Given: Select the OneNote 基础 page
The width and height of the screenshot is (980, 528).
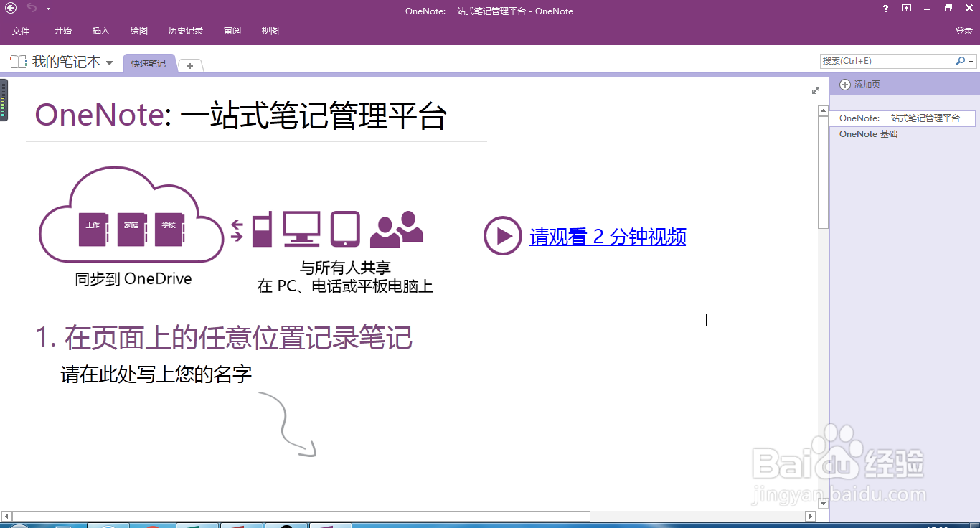Looking at the screenshot, I should coord(868,134).
